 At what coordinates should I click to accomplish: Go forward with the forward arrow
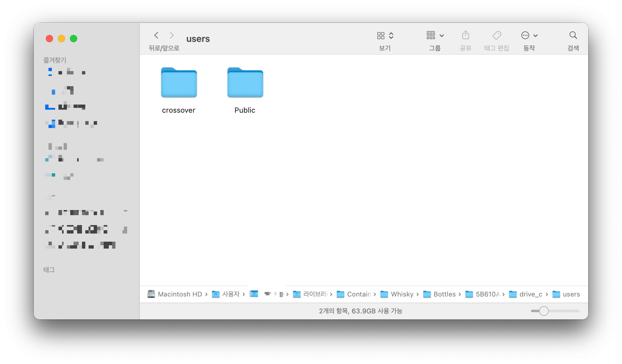(x=171, y=35)
